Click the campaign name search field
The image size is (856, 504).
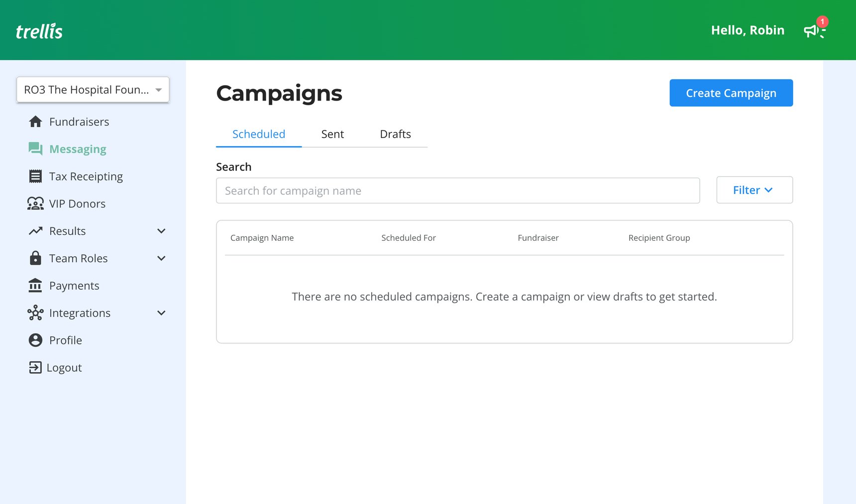click(457, 191)
